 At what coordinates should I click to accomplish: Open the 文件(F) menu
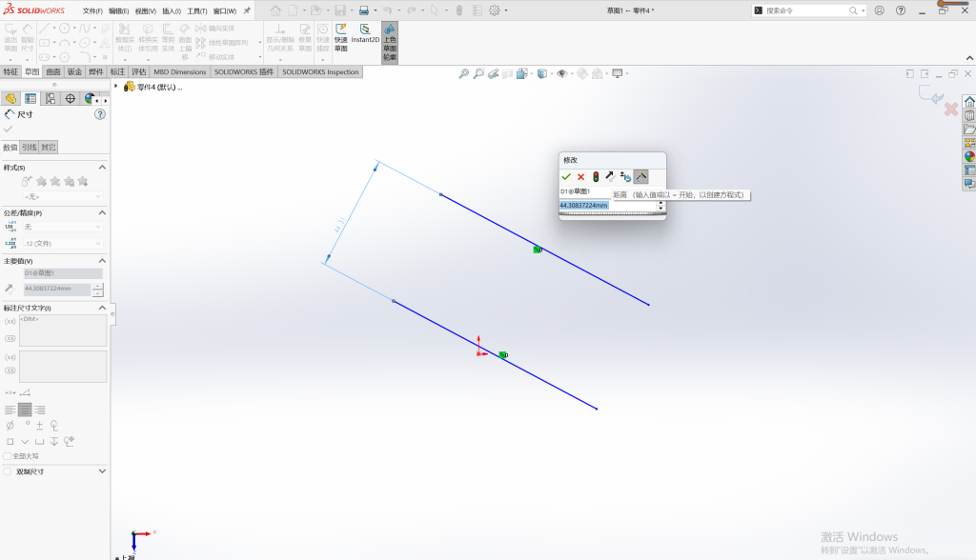[92, 11]
